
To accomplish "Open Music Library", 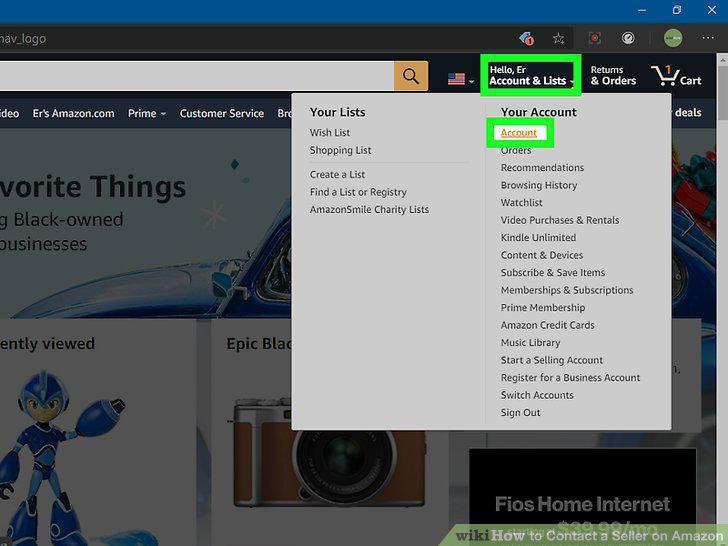I will tap(530, 343).
